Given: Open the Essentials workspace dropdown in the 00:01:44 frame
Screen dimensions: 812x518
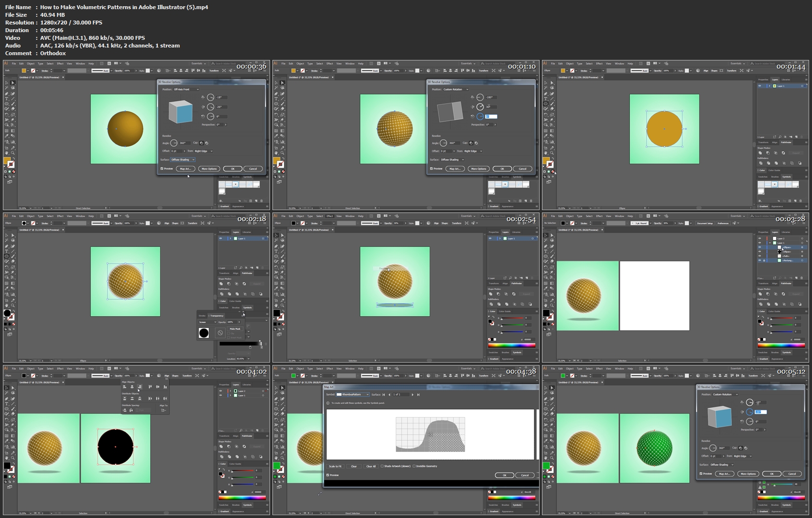Looking at the screenshot, I should pos(737,63).
